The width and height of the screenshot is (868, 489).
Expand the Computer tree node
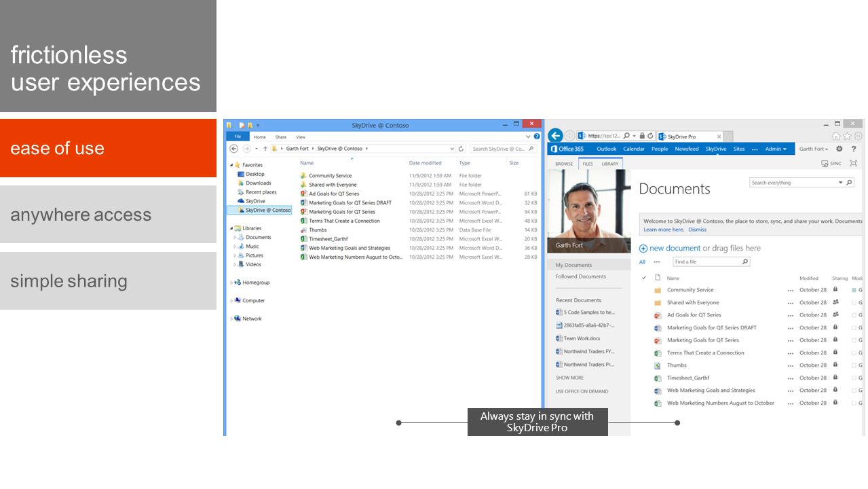click(x=231, y=301)
